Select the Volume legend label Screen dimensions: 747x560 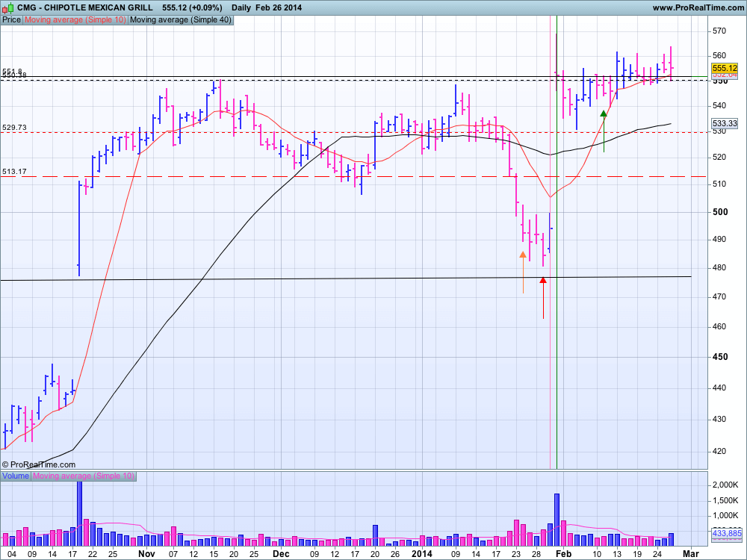[x=16, y=476]
